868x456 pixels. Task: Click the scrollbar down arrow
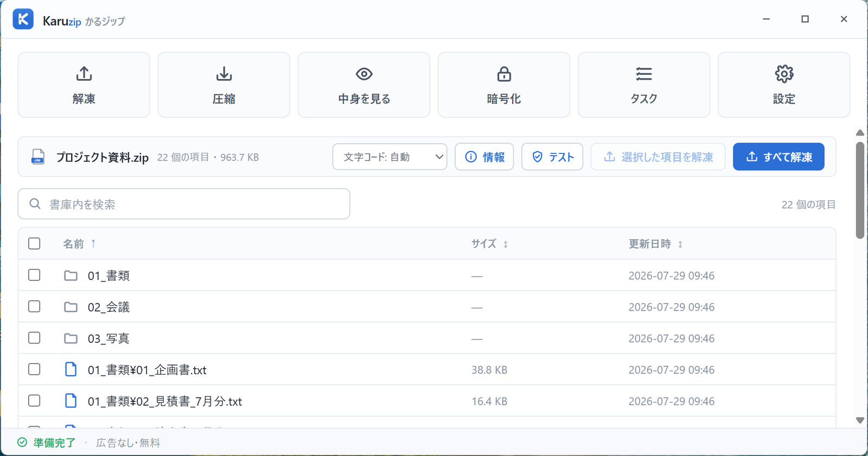[860, 420]
